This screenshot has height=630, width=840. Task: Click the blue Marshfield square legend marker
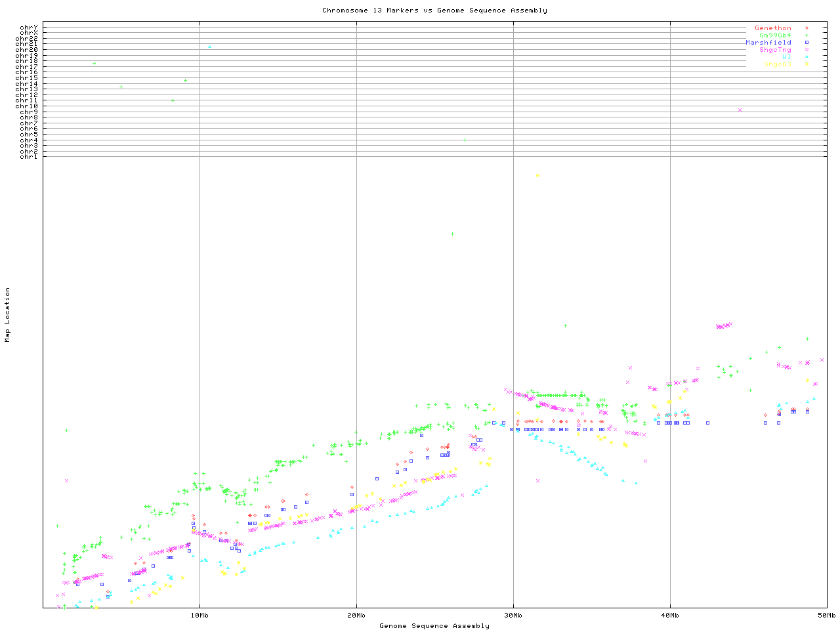click(x=807, y=43)
